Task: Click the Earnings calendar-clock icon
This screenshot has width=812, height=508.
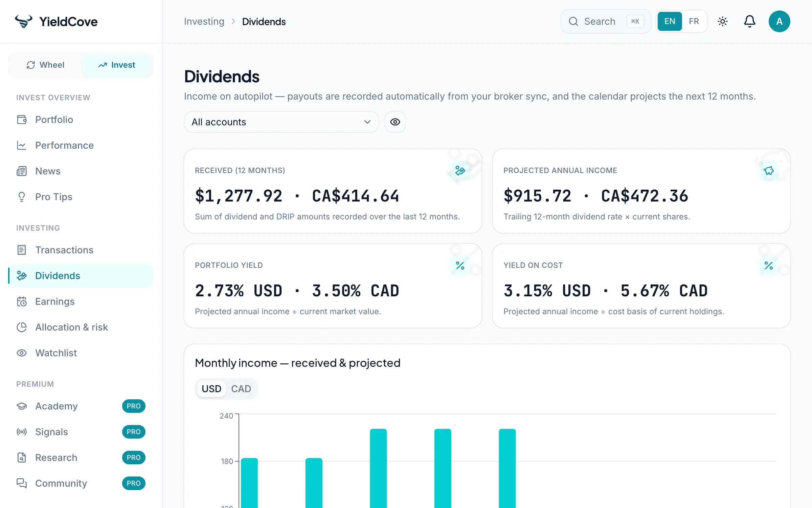Action: click(x=22, y=301)
